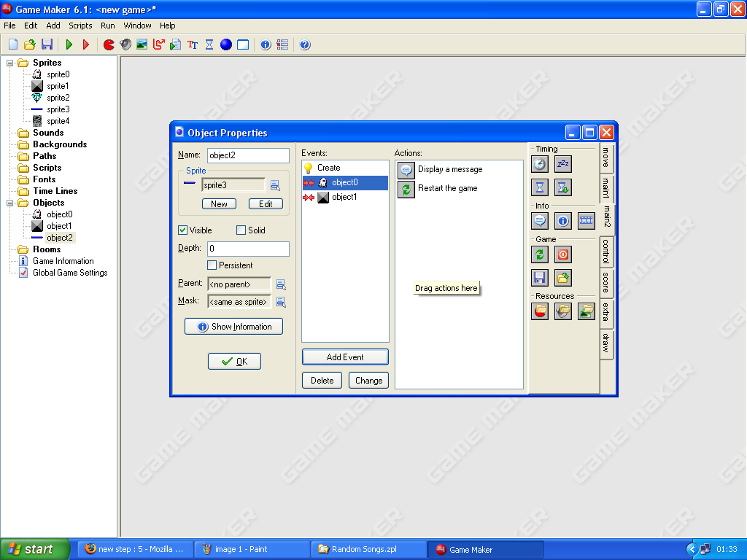Viewport: 747px width, 560px height.
Task: Add a sprite using the red Pac-Man toolbar icon
Action: (x=109, y=44)
